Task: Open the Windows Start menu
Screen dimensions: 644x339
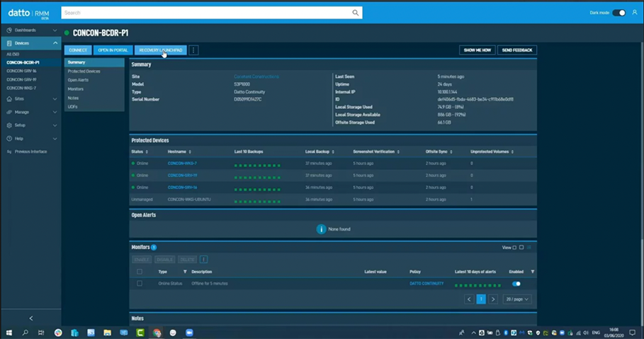Action: coord(9,333)
